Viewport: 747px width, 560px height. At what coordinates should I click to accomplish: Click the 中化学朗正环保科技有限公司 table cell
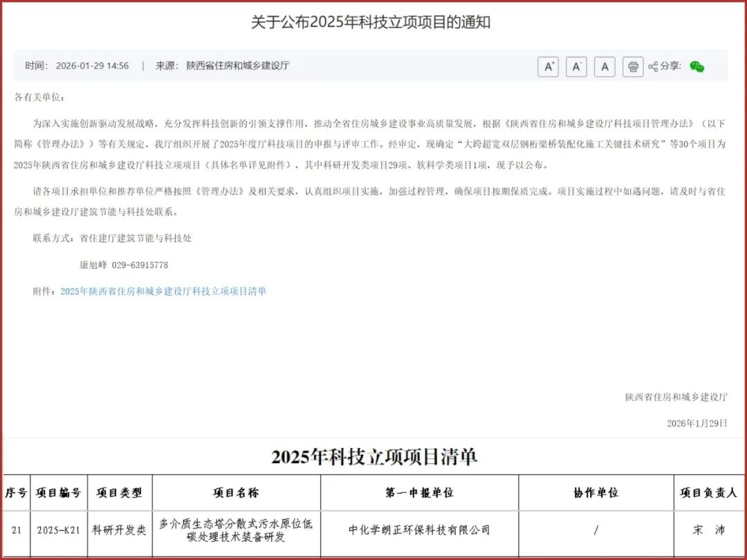pyautogui.click(x=419, y=530)
